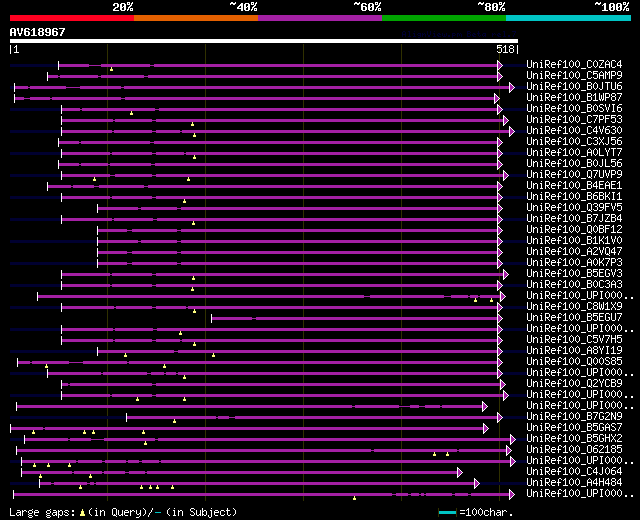
Task: Select the UniRef100_B0JL56 subject label
Action: (x=574, y=164)
